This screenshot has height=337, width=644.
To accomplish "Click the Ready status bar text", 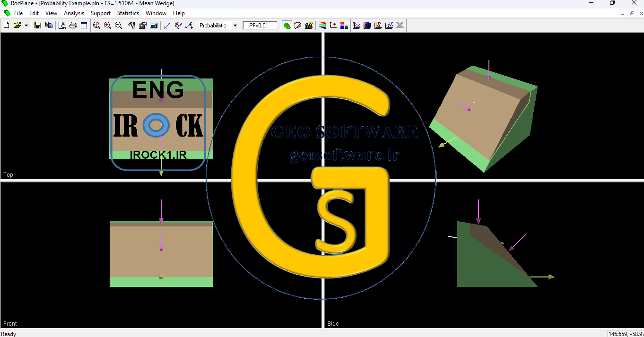I will pos(9,334).
